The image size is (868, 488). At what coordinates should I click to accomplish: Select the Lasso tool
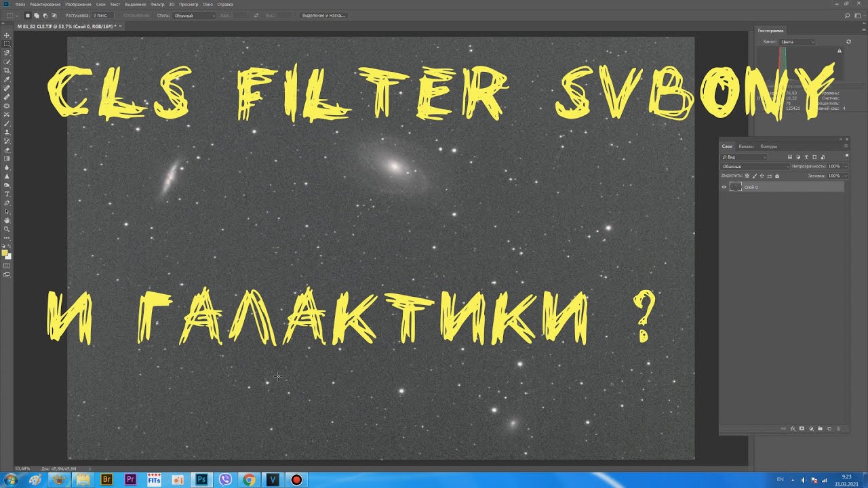click(x=7, y=53)
